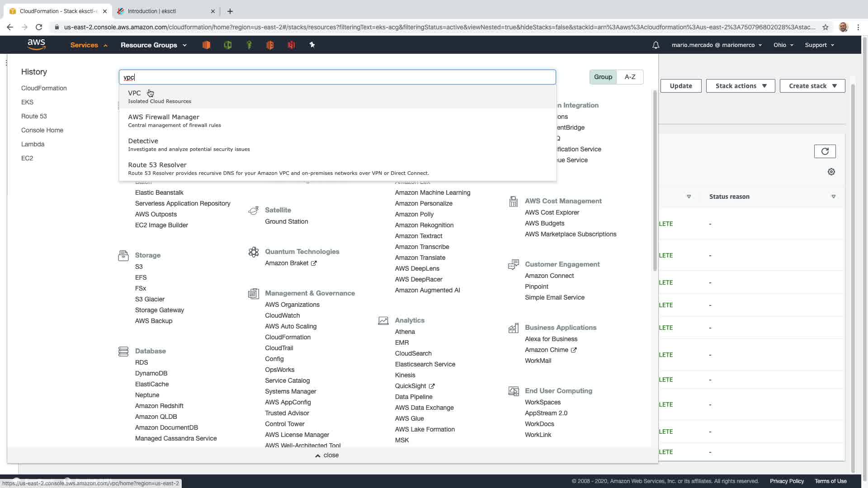Click the pushpin shortcut icon in navbar

312,45
